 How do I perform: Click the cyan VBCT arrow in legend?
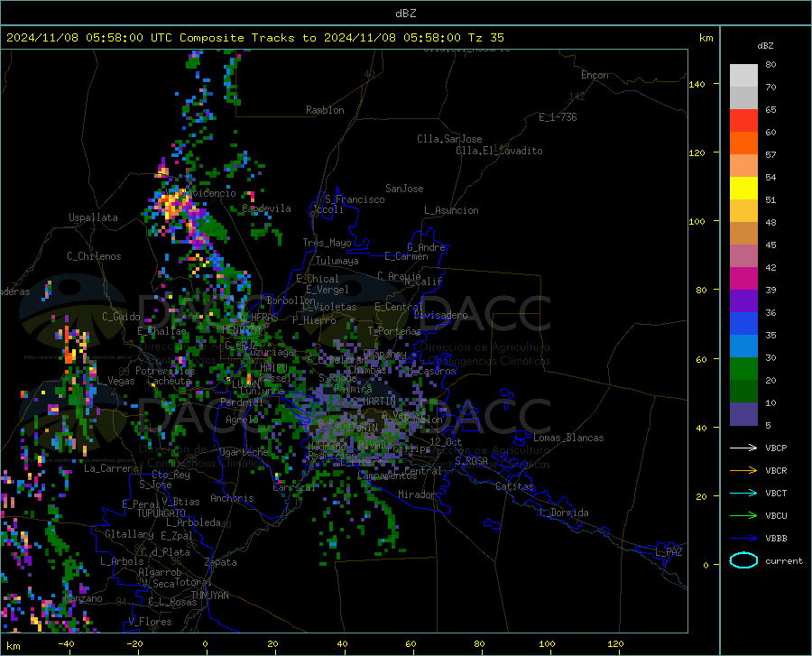[743, 493]
